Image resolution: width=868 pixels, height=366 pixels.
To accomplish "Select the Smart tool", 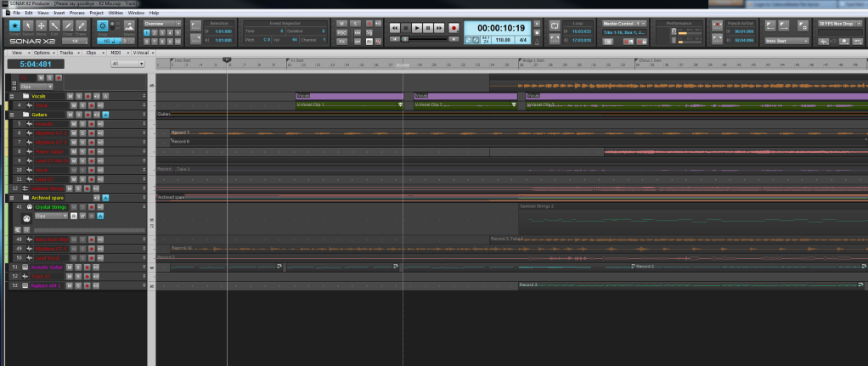I will [15, 26].
